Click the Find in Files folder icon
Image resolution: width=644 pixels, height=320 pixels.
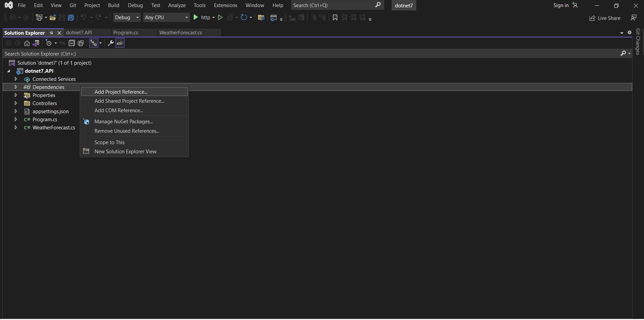pyautogui.click(x=261, y=18)
